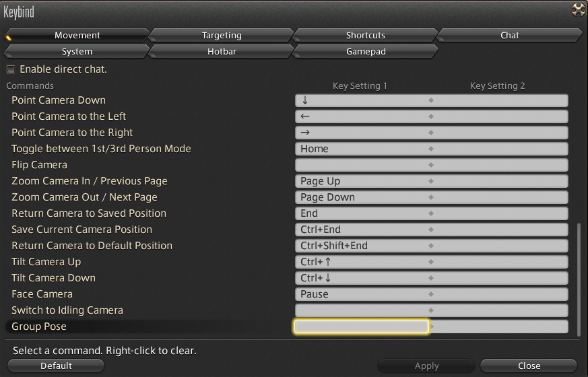Select Key Setting 1 for Switch to Idling Camera
588x377 pixels.
click(x=362, y=310)
